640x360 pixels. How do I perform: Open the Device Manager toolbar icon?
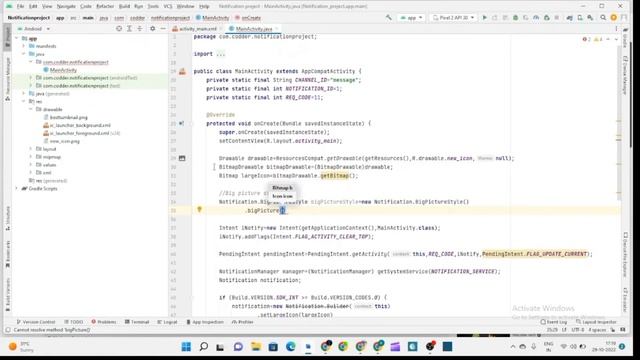pyautogui.click(x=580, y=18)
